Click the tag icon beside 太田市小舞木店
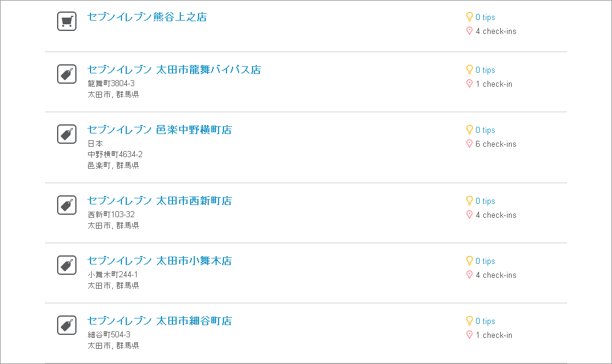 pyautogui.click(x=67, y=265)
